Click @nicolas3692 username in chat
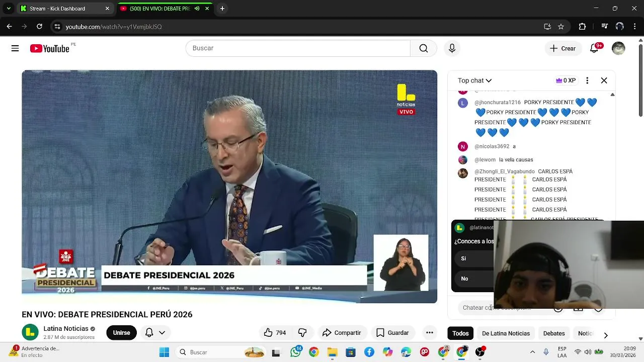 coord(492,146)
